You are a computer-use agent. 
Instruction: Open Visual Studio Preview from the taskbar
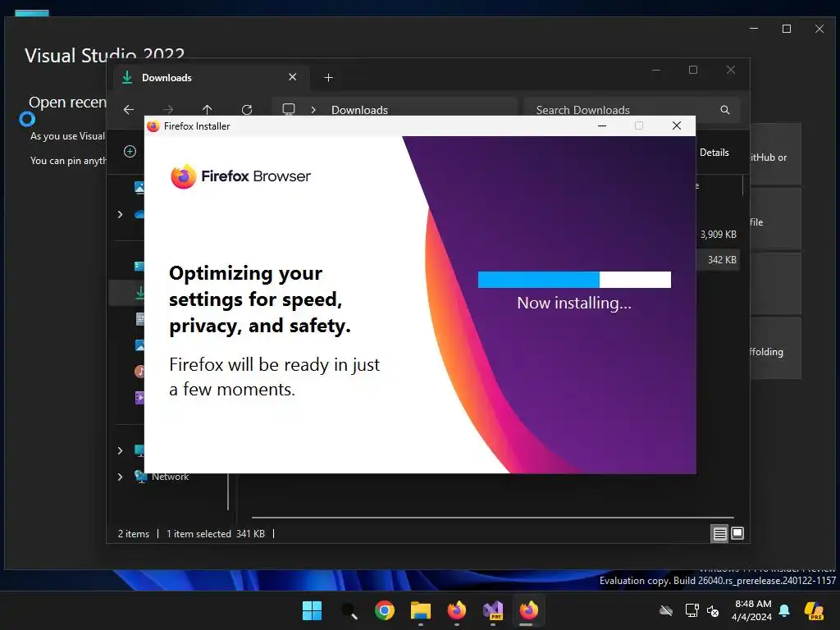(493, 610)
